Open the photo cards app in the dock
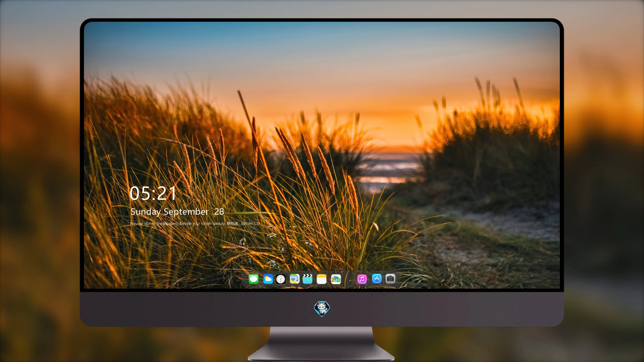The width and height of the screenshot is (644, 362). [x=336, y=279]
